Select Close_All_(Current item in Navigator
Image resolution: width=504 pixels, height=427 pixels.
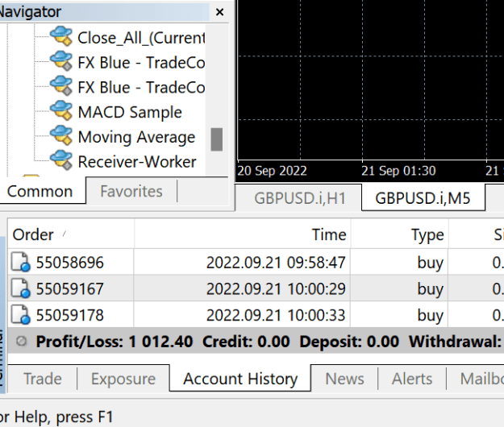(x=141, y=38)
